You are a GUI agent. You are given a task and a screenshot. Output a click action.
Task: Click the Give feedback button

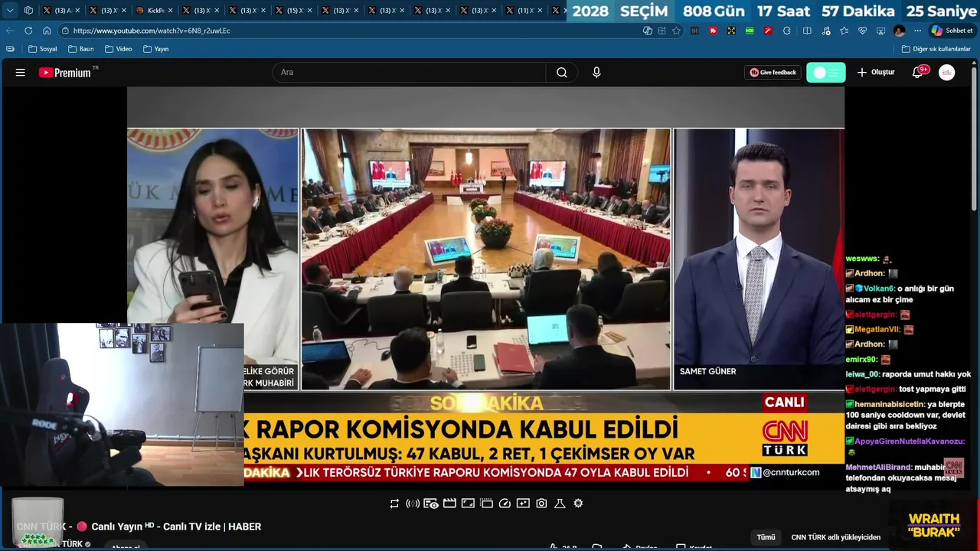click(773, 73)
